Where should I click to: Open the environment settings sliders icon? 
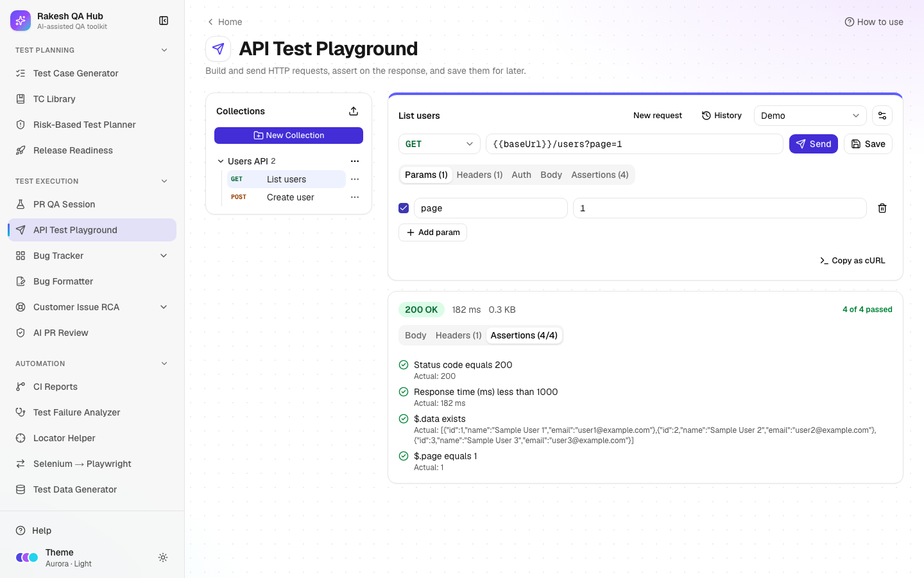882,116
